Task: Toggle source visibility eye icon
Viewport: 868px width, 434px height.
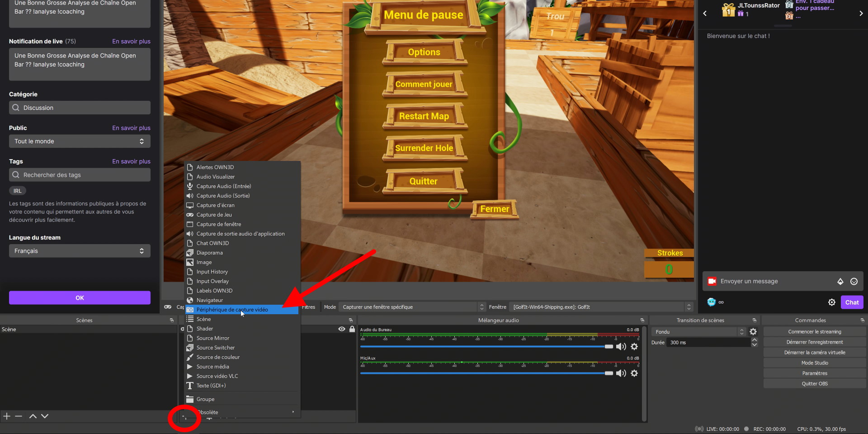Action: pos(342,329)
